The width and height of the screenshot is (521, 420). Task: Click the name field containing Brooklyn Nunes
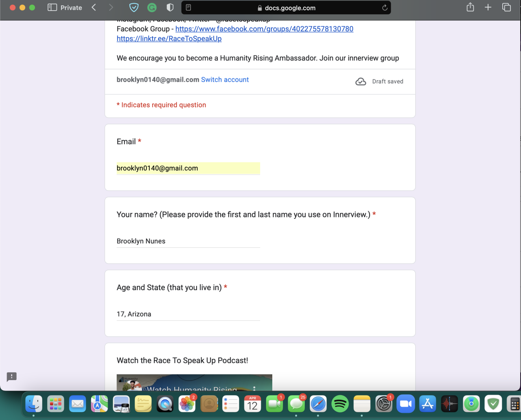188,241
